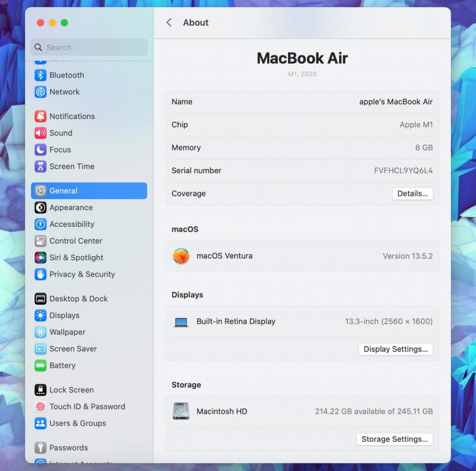Viewport: 476px width, 471px height.
Task: Open Battery settings
Action: coord(89,366)
